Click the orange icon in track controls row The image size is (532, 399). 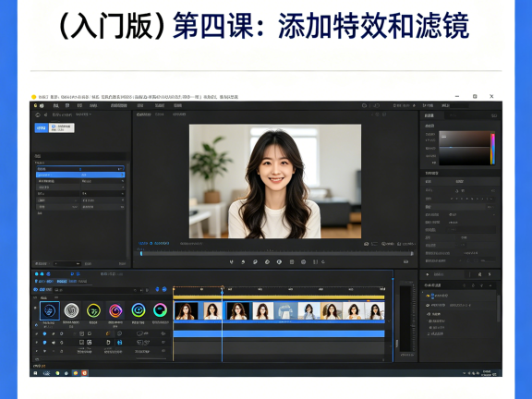108,333
